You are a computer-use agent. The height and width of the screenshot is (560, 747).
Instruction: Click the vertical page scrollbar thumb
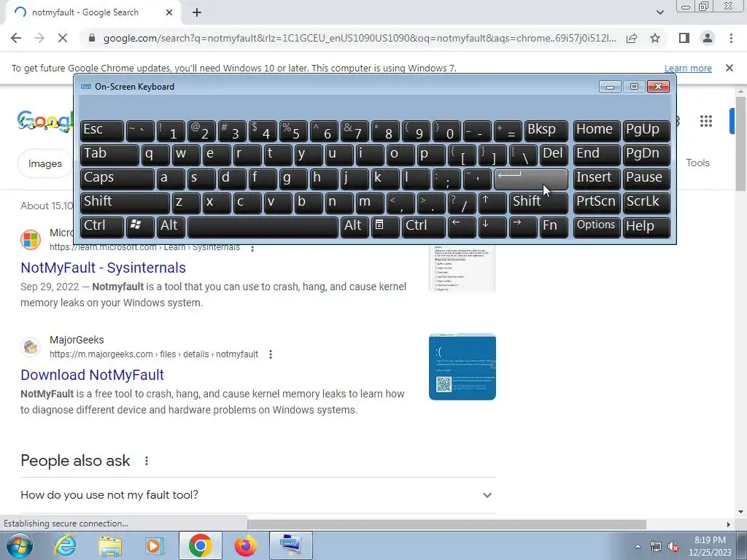[x=740, y=143]
